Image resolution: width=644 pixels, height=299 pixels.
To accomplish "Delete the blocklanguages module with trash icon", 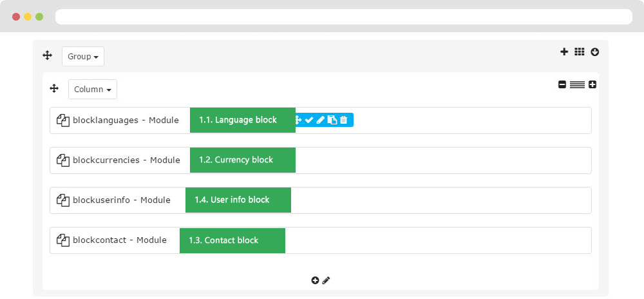I will pyautogui.click(x=344, y=120).
